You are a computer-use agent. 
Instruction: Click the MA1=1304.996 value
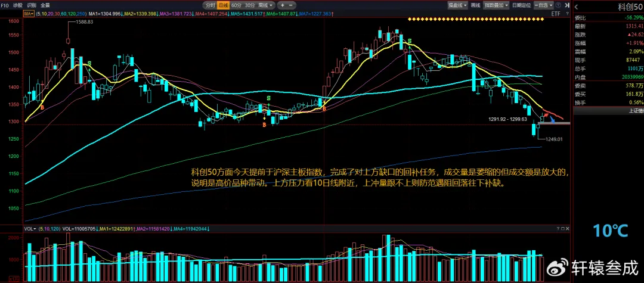pos(105,14)
